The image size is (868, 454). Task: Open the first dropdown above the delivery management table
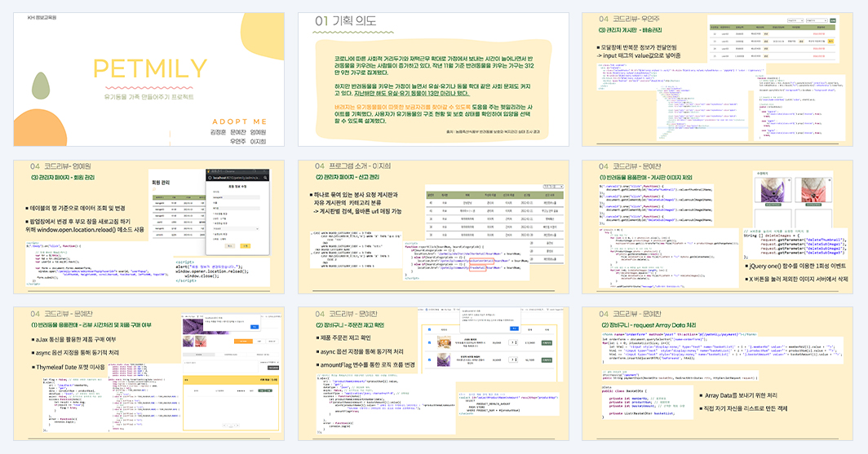point(795,20)
